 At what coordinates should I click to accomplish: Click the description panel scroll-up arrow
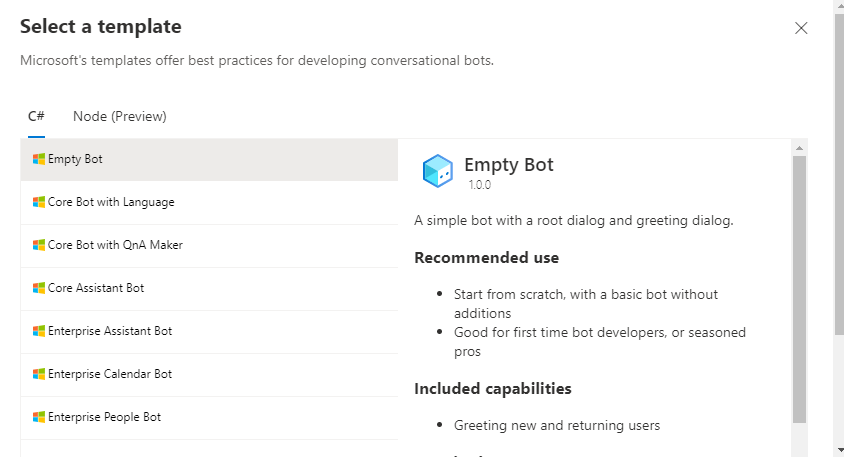tap(799, 148)
